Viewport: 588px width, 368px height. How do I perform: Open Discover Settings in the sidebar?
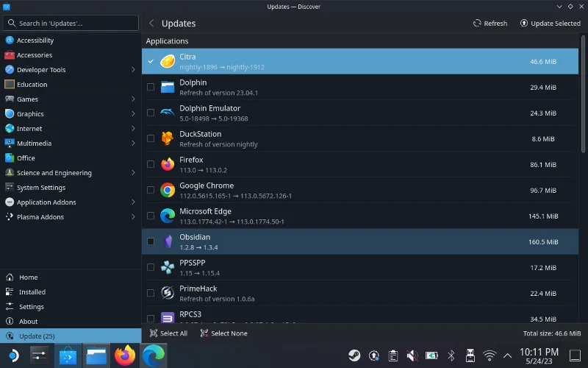(x=71, y=306)
